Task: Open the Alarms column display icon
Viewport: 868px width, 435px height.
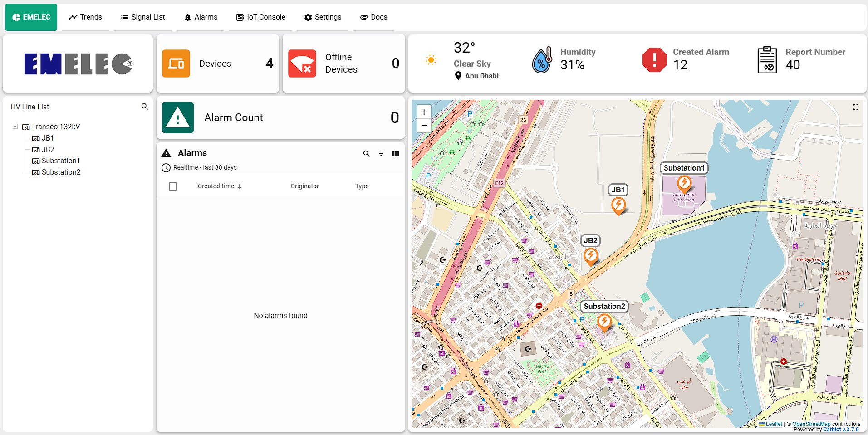Action: pyautogui.click(x=396, y=154)
